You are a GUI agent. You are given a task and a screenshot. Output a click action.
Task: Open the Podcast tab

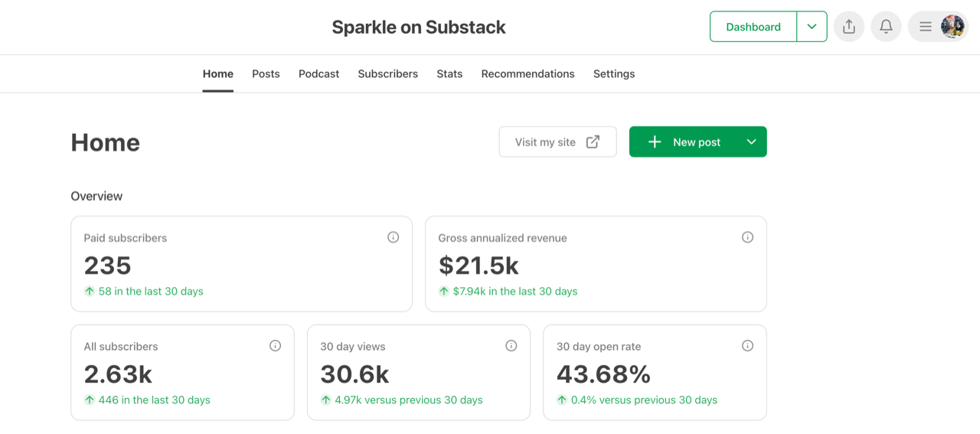318,74
